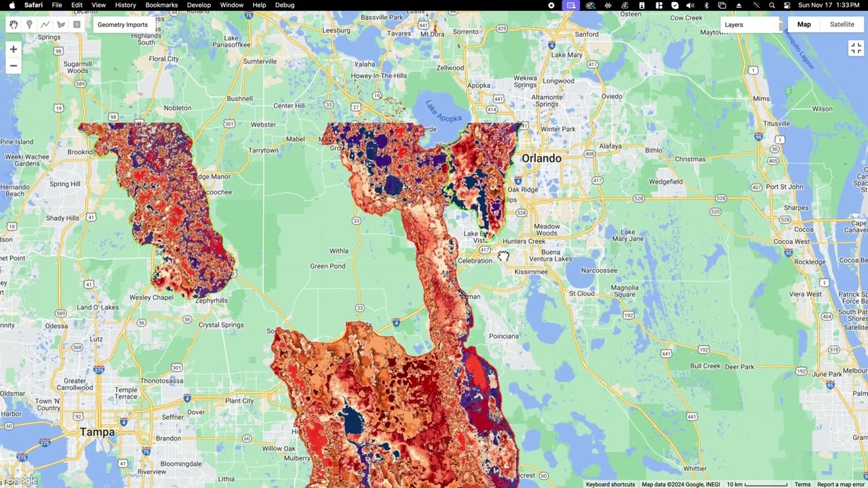Viewport: 868px width, 488px height.
Task: Click the screen recording status icon
Action: pyautogui.click(x=551, y=5)
